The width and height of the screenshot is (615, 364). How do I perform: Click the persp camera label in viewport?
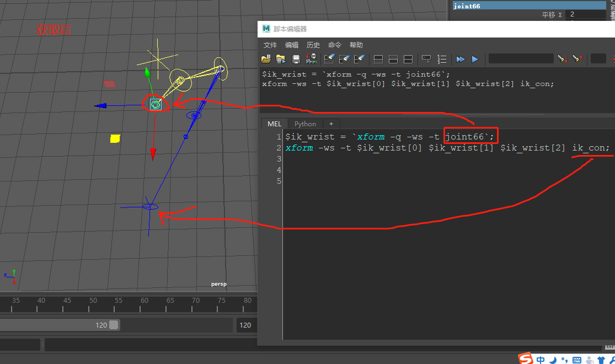click(219, 284)
